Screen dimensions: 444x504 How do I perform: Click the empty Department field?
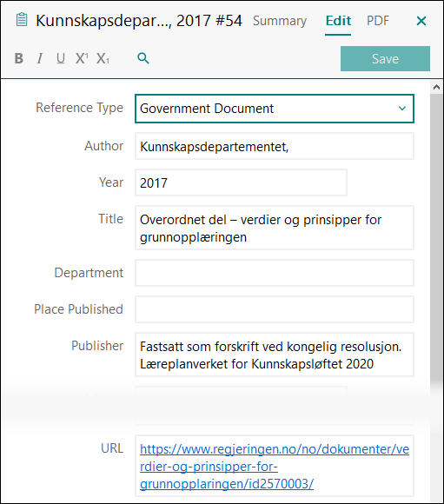pyautogui.click(x=275, y=273)
